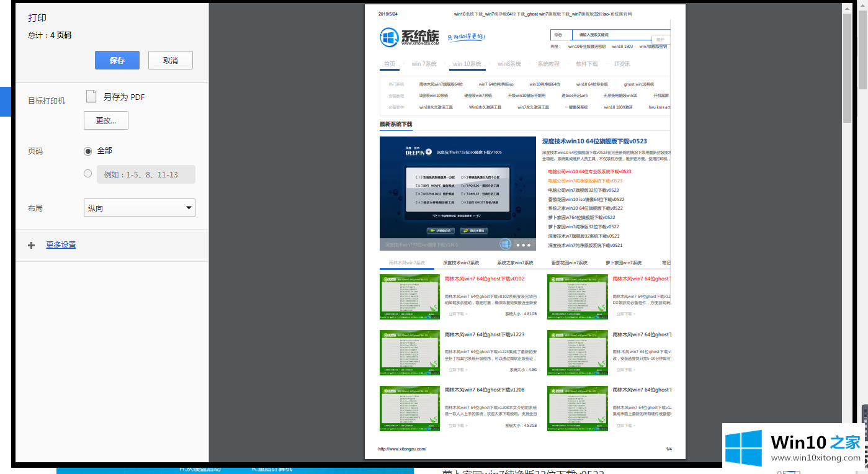Click the thumbnail beside 雨林木风win7 64位ghost下载v0102

click(409, 297)
